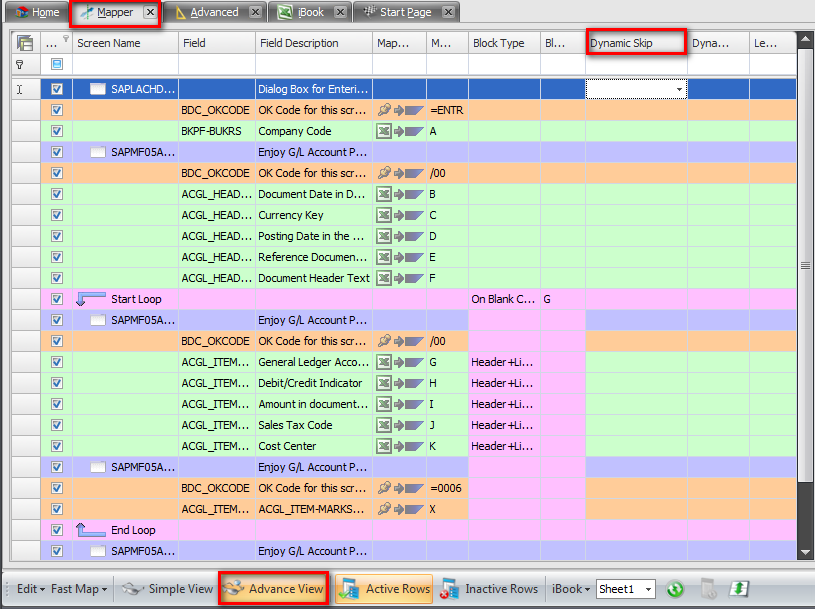Viewport: 815px width, 609px height.
Task: Click the column chooser icon in grid corner
Action: tap(25, 43)
